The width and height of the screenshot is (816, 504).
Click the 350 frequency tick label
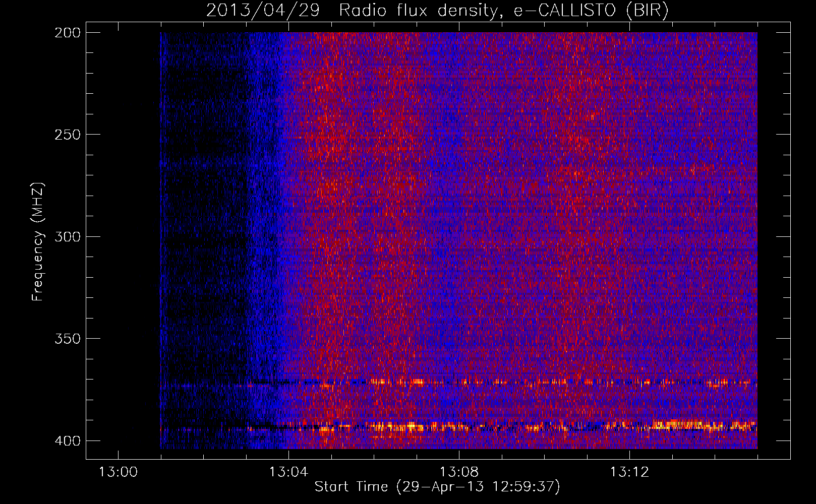pyautogui.click(x=67, y=339)
